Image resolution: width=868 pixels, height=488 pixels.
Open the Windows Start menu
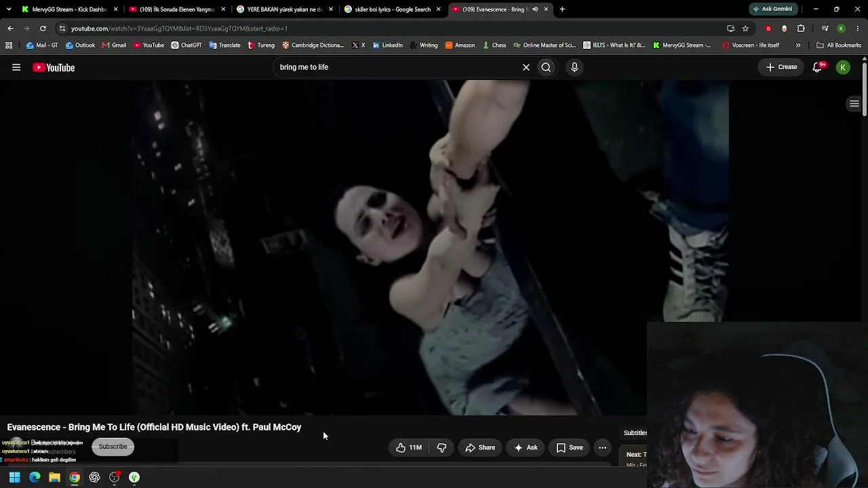pyautogui.click(x=14, y=477)
